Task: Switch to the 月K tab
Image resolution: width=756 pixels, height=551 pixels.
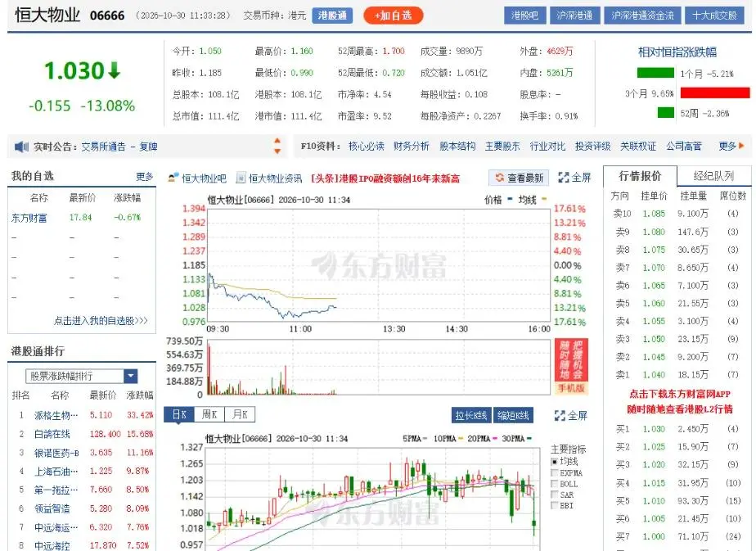Action: tap(240, 414)
